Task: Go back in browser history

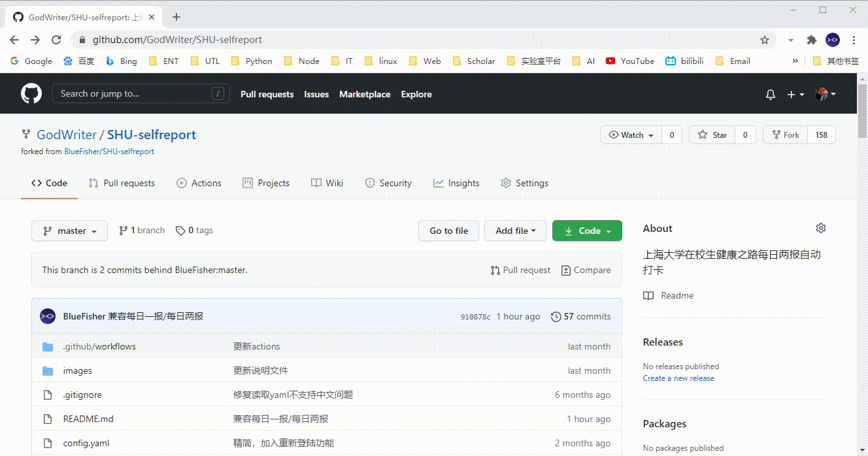Action: [14, 40]
